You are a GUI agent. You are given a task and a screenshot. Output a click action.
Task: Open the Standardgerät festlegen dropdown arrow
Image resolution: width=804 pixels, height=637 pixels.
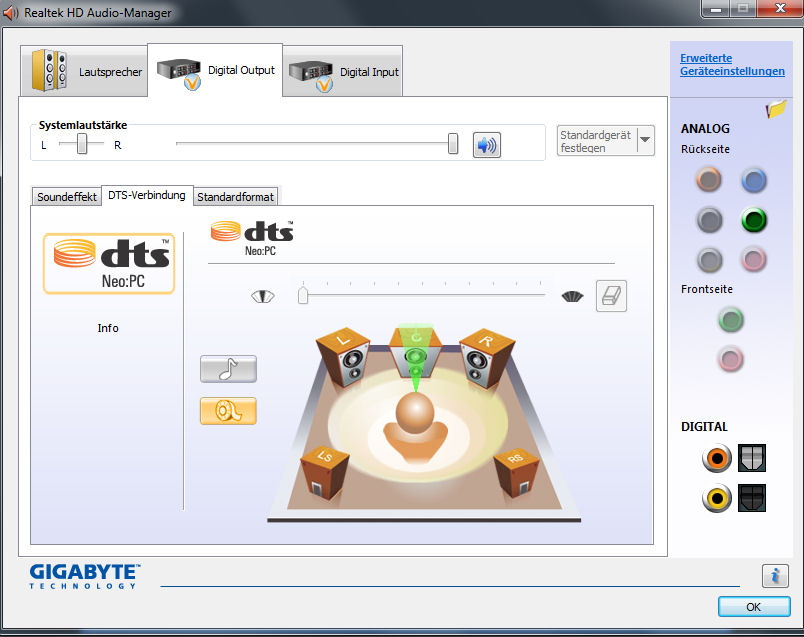646,140
